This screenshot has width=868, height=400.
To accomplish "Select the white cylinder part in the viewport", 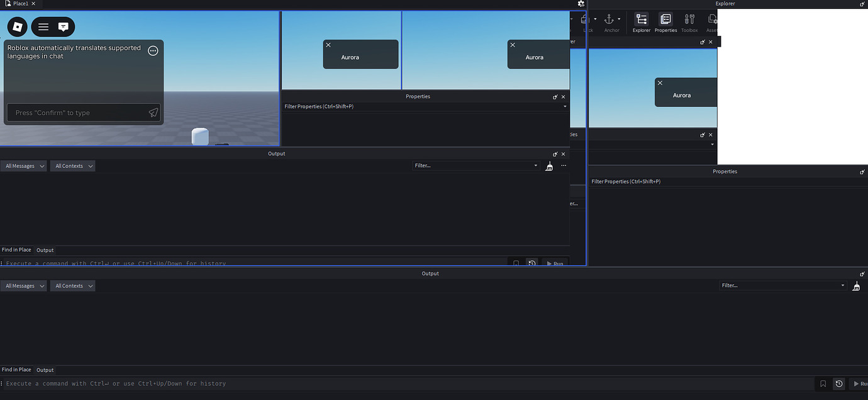I will point(200,136).
